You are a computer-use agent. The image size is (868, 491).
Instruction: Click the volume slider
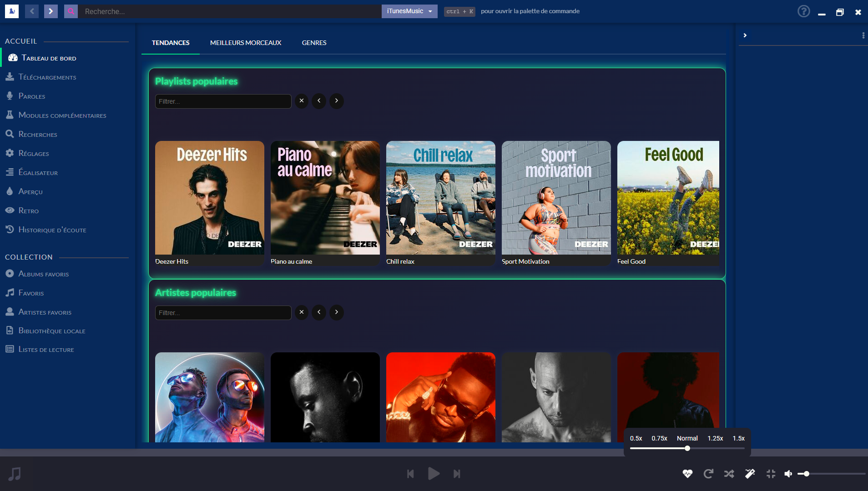tap(832, 474)
